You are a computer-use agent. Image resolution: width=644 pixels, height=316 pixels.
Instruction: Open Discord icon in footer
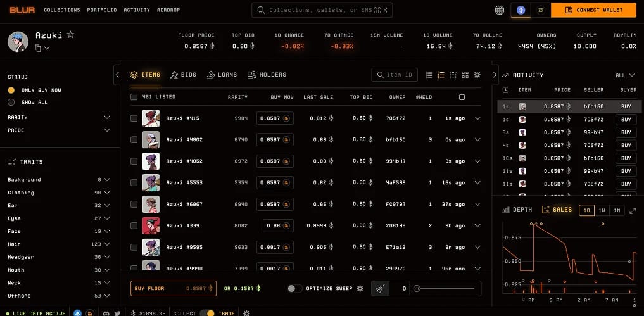(106, 313)
